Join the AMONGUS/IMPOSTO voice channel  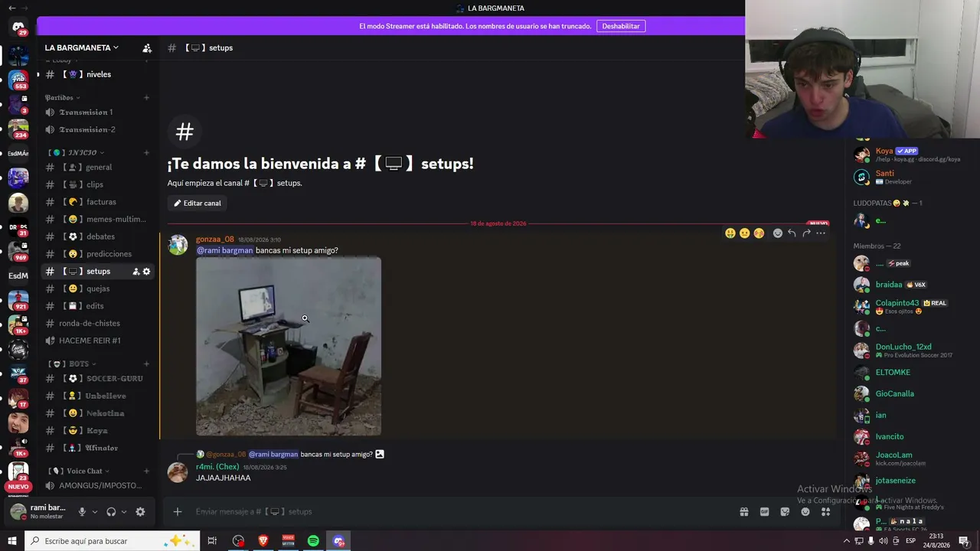(99, 485)
